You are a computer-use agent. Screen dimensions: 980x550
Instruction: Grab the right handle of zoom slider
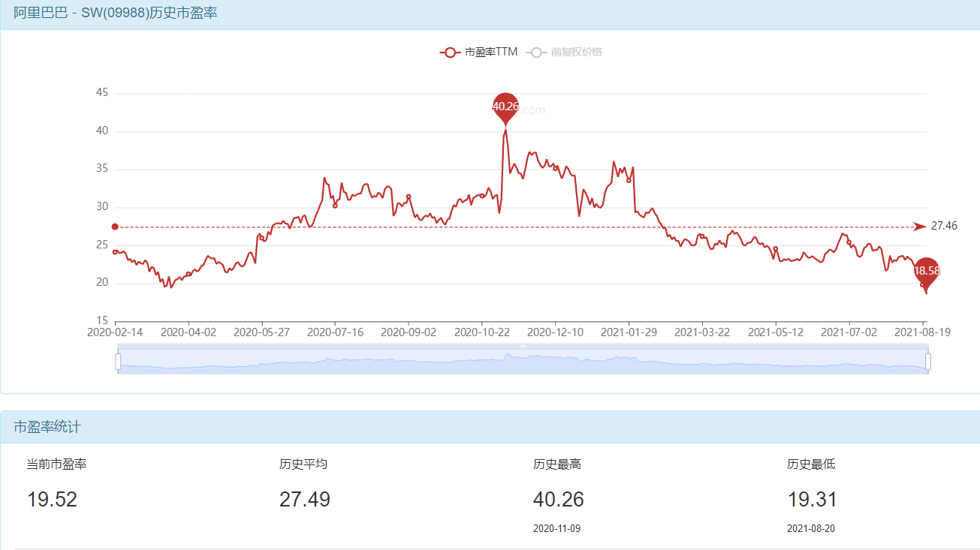(x=928, y=361)
